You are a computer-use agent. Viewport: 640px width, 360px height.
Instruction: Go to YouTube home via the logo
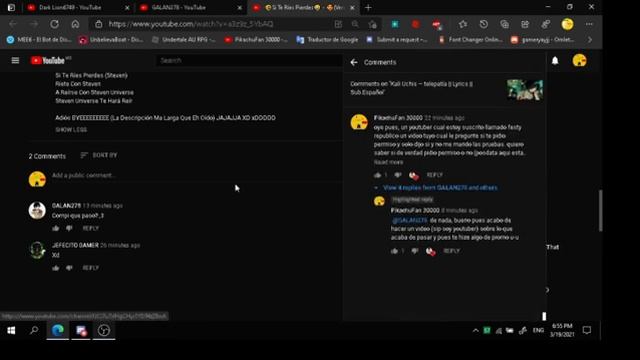[48, 60]
